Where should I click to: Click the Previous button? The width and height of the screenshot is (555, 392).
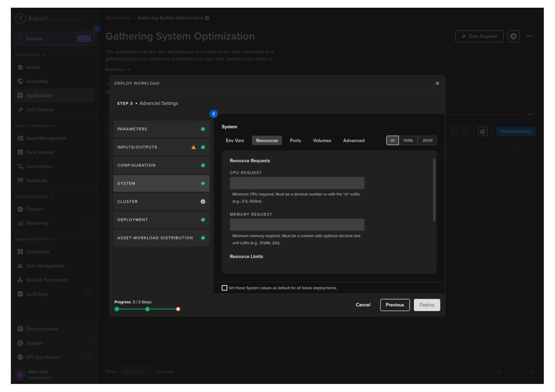tap(395, 305)
